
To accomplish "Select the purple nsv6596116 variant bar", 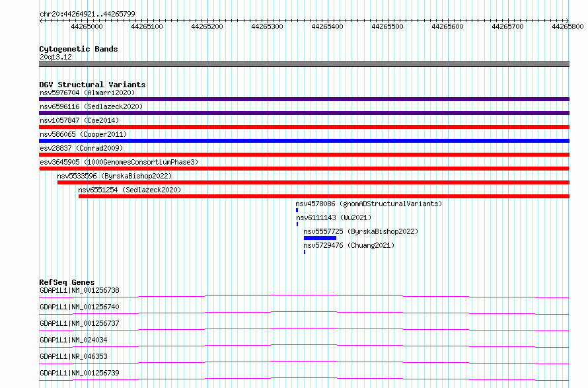I will tap(304, 113).
